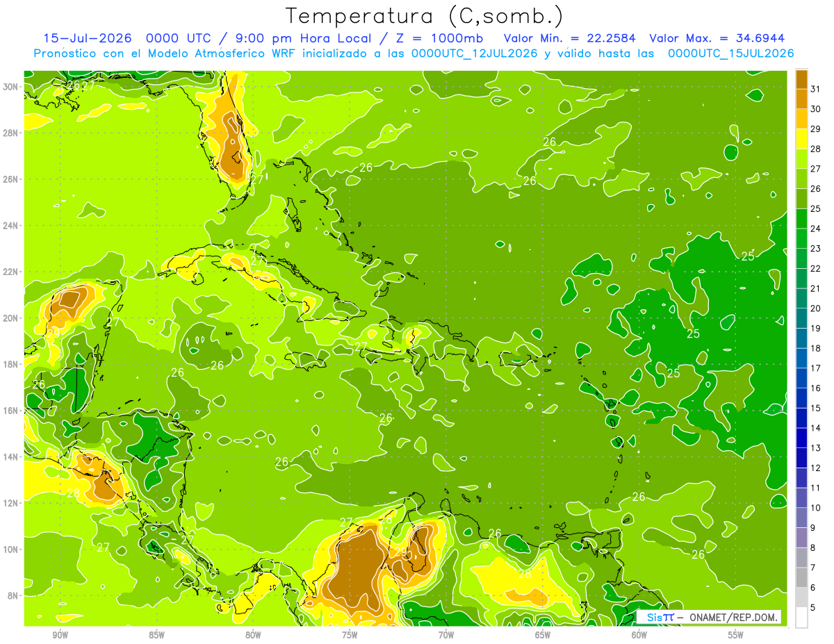This screenshot has height=644, width=834.
Task: Click the legend swatch between 19 and 20
Action: point(801,318)
